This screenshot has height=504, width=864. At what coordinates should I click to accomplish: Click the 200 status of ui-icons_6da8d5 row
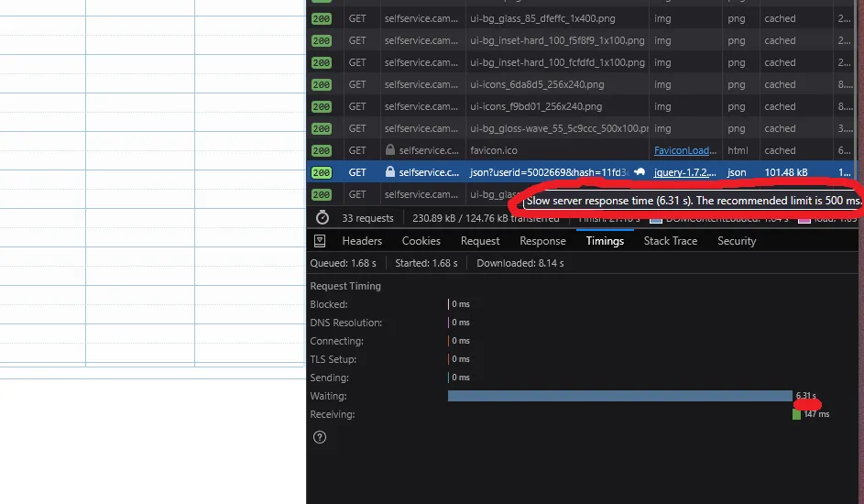[322, 84]
